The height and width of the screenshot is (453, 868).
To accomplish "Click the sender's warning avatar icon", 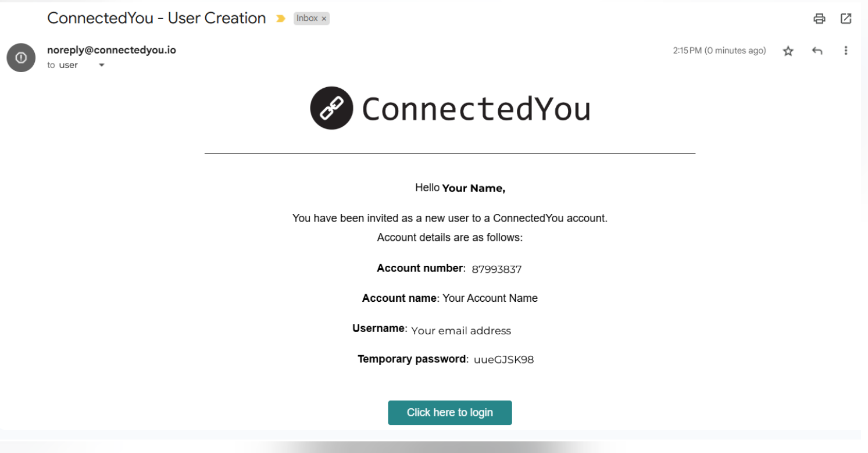I will coord(21,58).
